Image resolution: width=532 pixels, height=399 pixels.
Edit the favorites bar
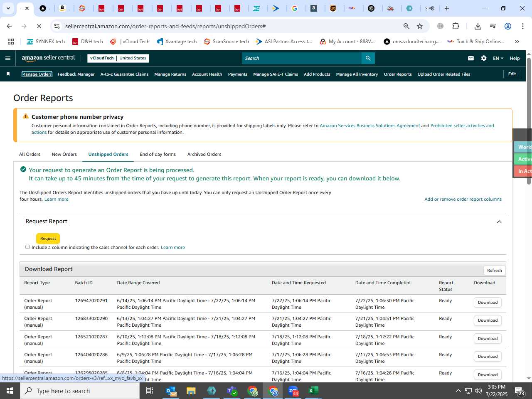[x=512, y=74]
